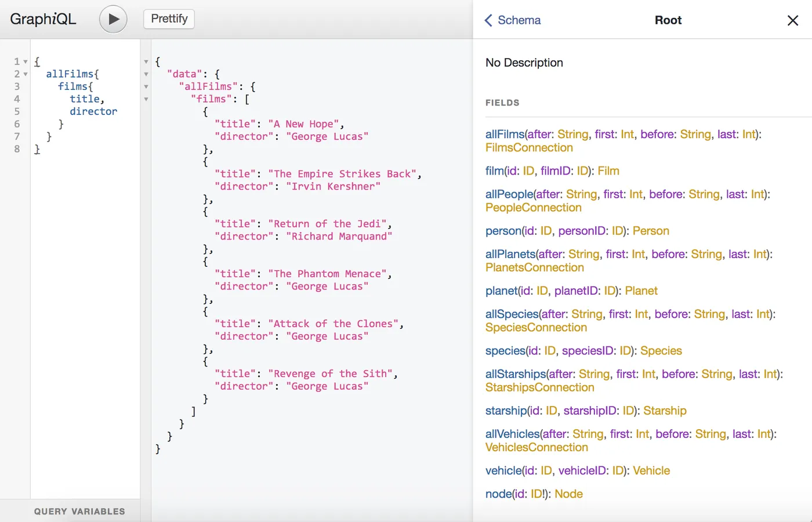This screenshot has height=522, width=812.
Task: Open the Planet return type link
Action: 641,291
